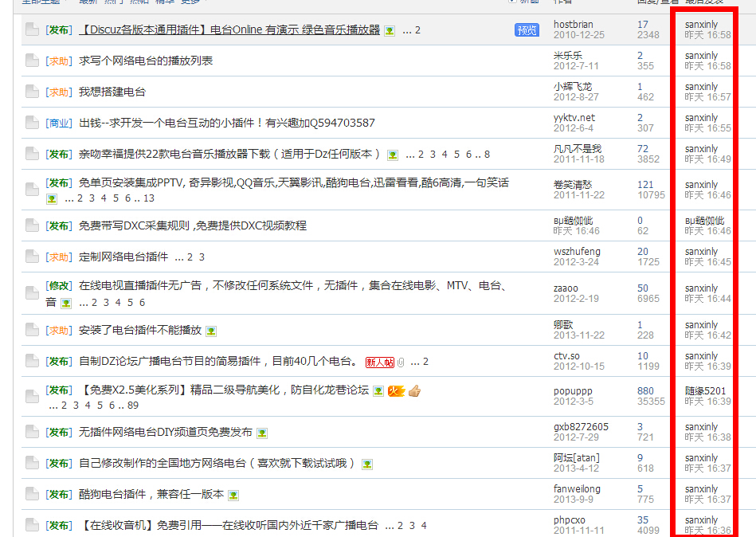Click image icon after 无插件网络电台DIY频道页免费发布
The image size is (756, 537).
point(262,433)
